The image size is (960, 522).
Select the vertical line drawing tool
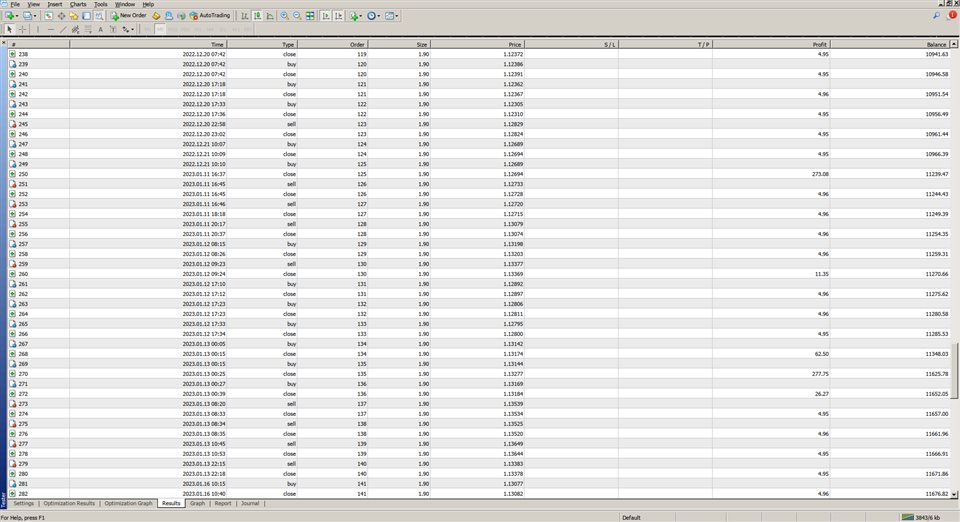coord(38,29)
